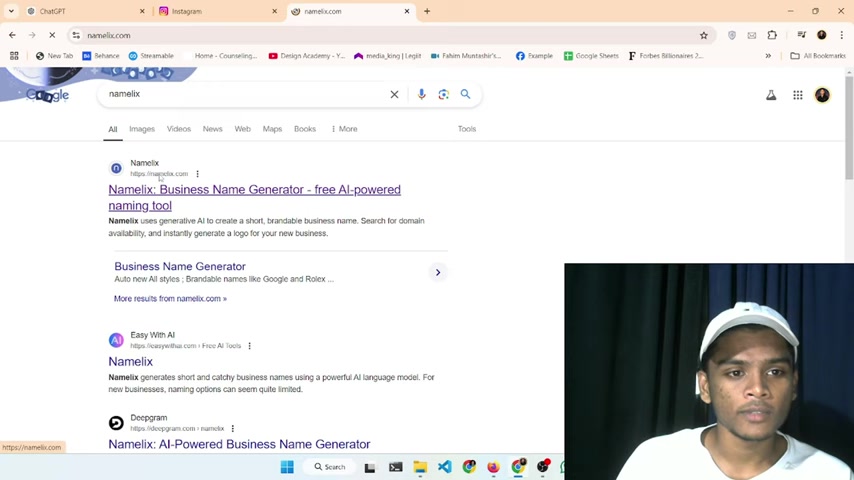
Task: Select the News search tab
Action: 212,129
